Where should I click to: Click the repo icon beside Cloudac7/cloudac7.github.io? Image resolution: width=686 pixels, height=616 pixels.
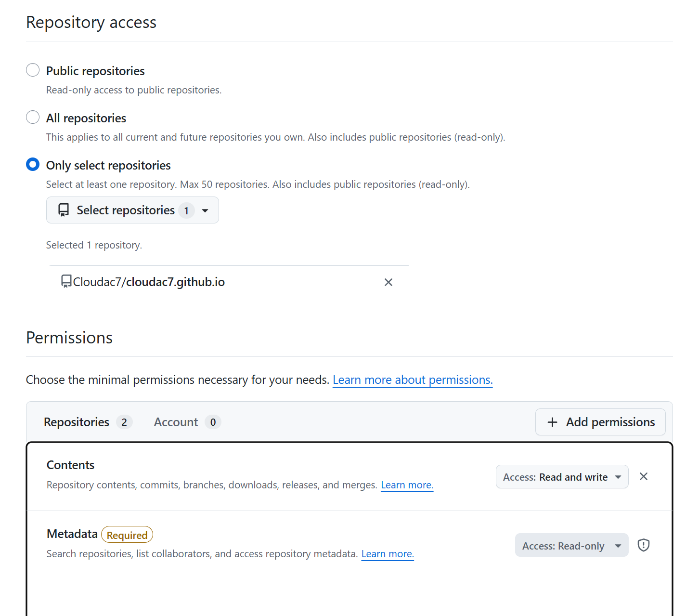pyautogui.click(x=66, y=281)
